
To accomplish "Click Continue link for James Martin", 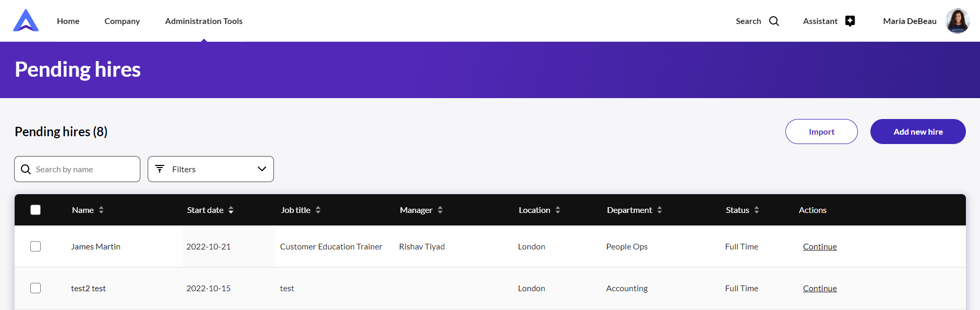I will (x=819, y=247).
